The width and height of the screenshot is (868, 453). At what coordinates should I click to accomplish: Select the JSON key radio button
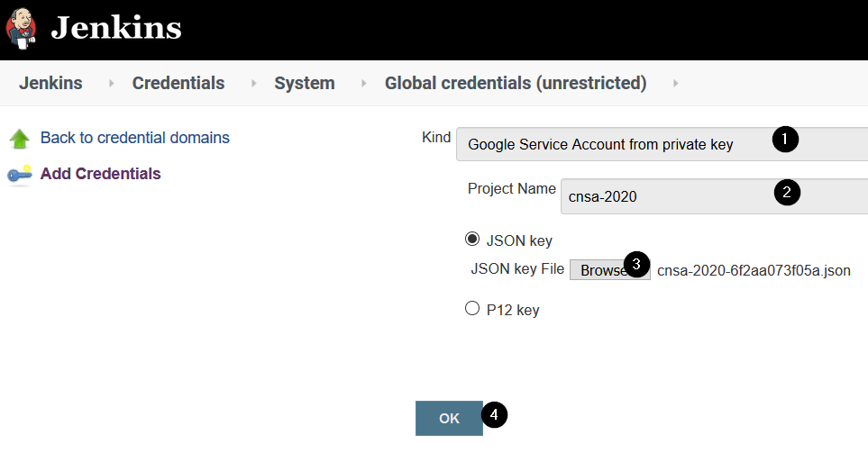pyautogui.click(x=472, y=239)
